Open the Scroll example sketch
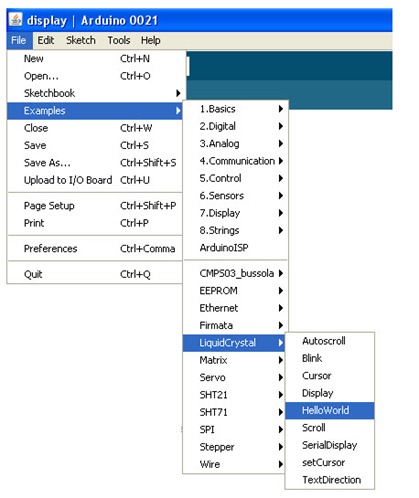Screen dimensions: 419x498 coord(330,428)
